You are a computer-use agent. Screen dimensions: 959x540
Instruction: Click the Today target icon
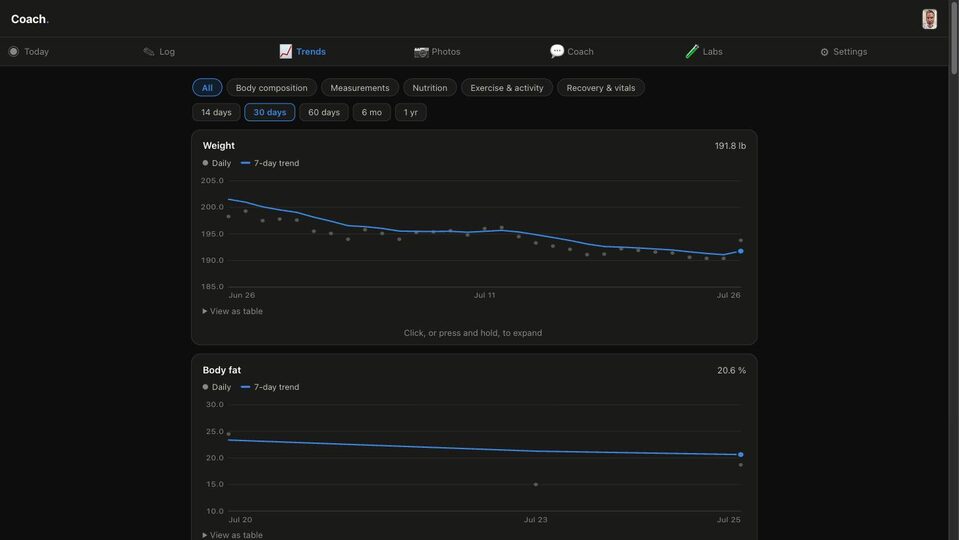point(13,51)
